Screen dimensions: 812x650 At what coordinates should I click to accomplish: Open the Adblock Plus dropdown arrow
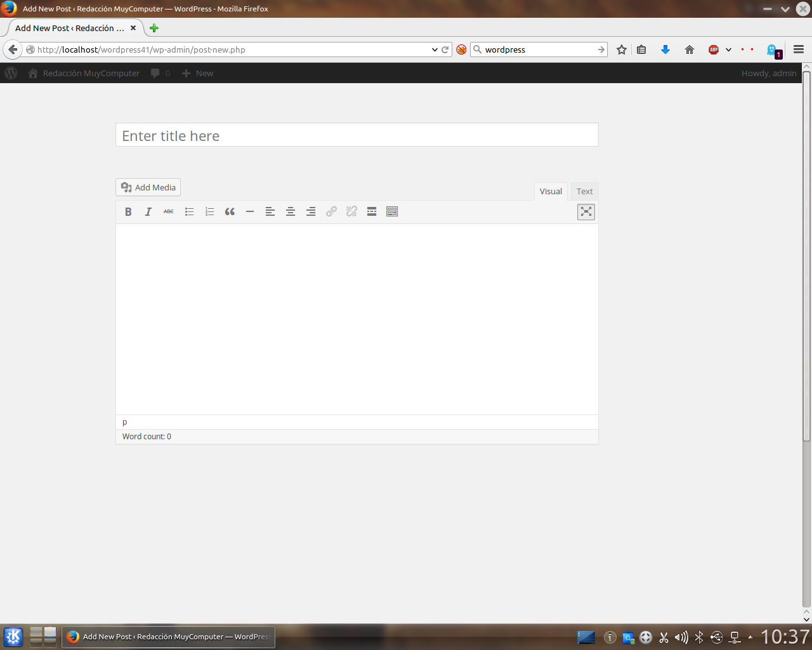(728, 50)
